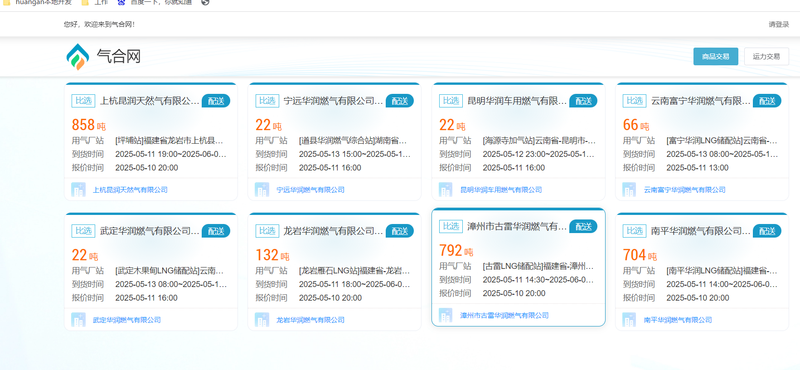Toggle 比选 on 上杭昆润天然气 card

(83, 101)
